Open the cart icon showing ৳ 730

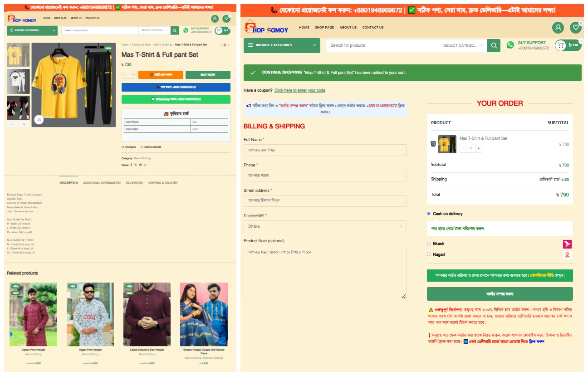coord(568,45)
